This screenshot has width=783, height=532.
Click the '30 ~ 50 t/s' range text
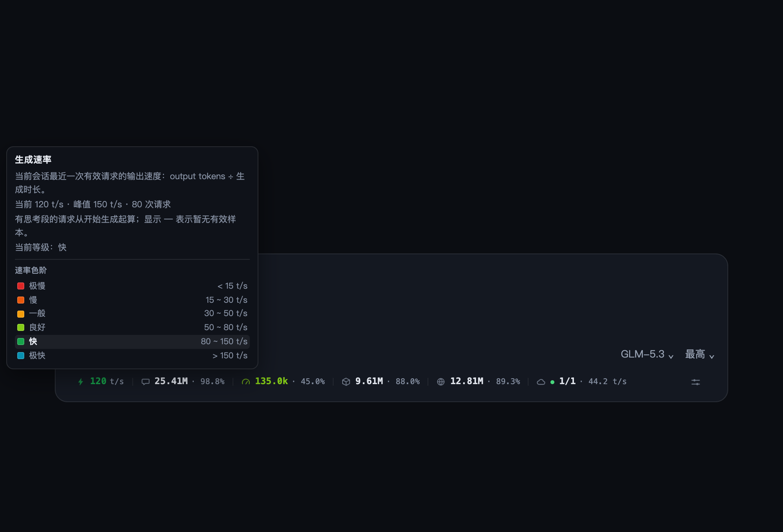point(226,313)
